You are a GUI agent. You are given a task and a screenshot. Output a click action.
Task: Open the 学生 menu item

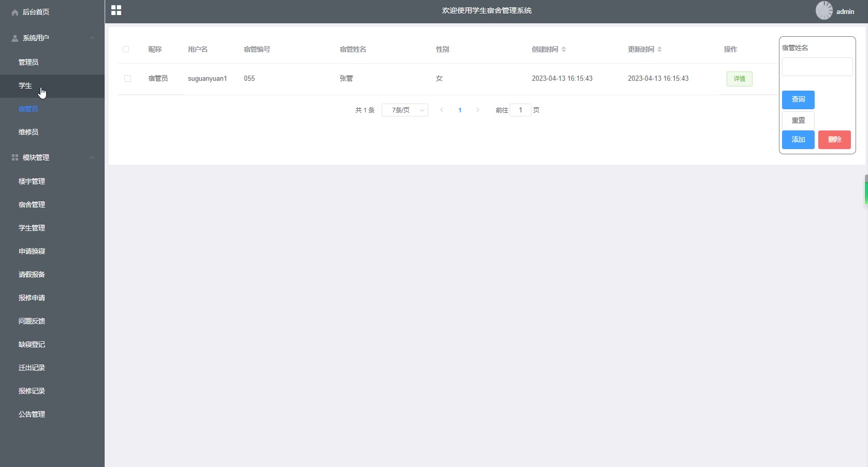pos(52,85)
